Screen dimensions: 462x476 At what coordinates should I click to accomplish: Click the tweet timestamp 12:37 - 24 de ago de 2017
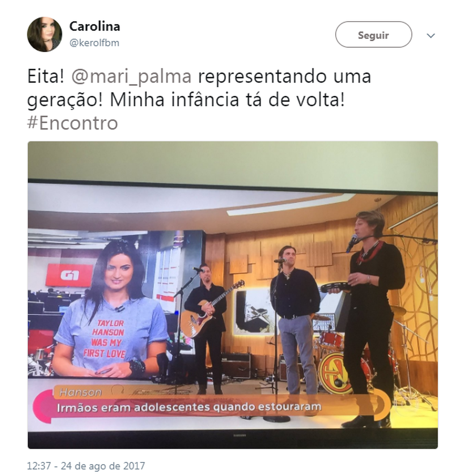click(x=86, y=465)
